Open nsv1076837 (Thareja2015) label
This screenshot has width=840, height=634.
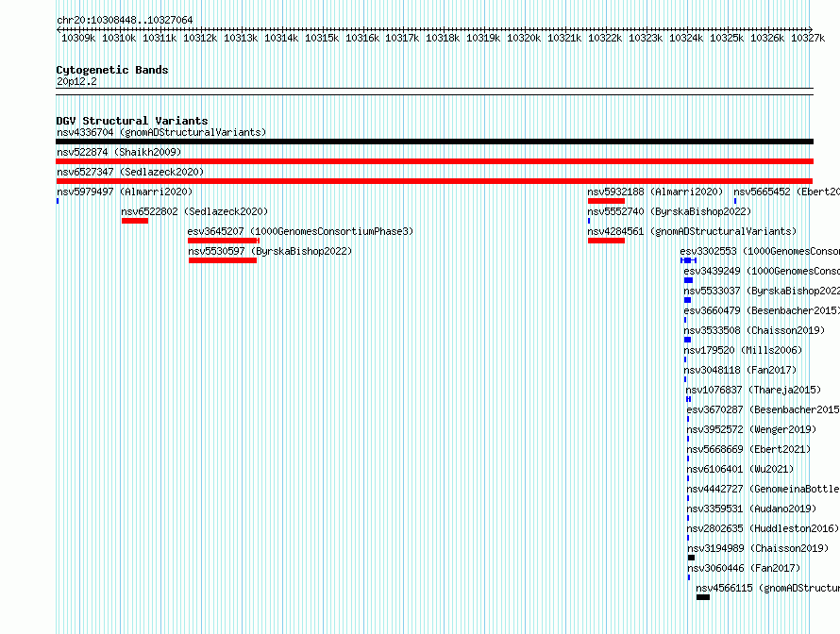pyautogui.click(x=753, y=390)
